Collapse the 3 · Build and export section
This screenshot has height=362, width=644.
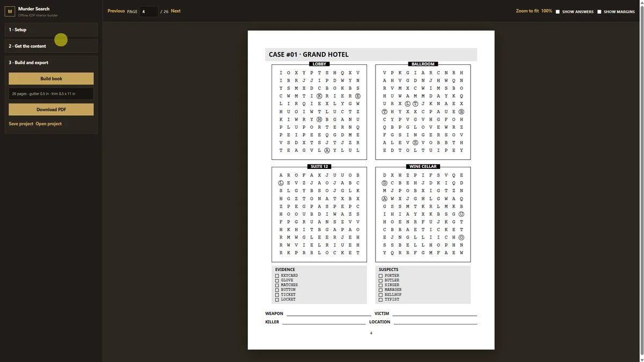[x=51, y=63]
